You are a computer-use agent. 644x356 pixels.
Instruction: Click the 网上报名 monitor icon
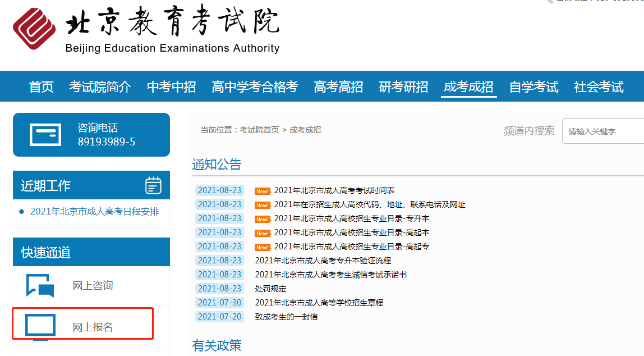click(x=40, y=326)
